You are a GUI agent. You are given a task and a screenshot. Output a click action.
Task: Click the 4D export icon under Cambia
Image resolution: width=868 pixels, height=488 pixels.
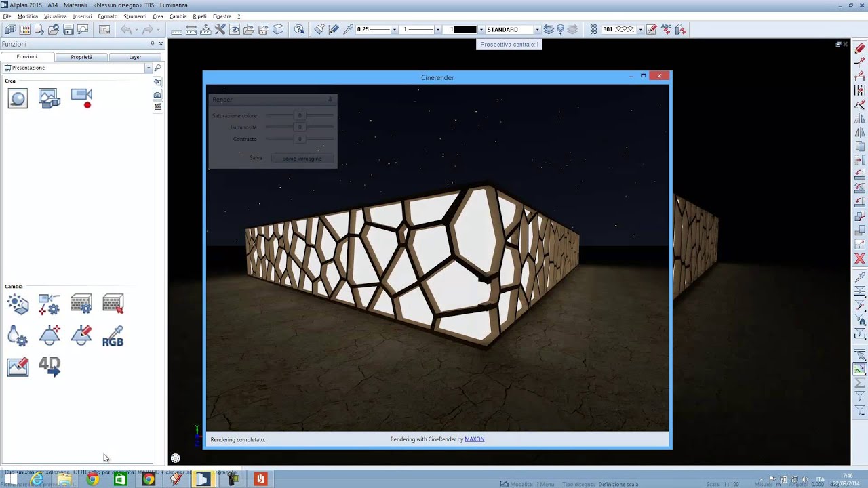coord(50,367)
